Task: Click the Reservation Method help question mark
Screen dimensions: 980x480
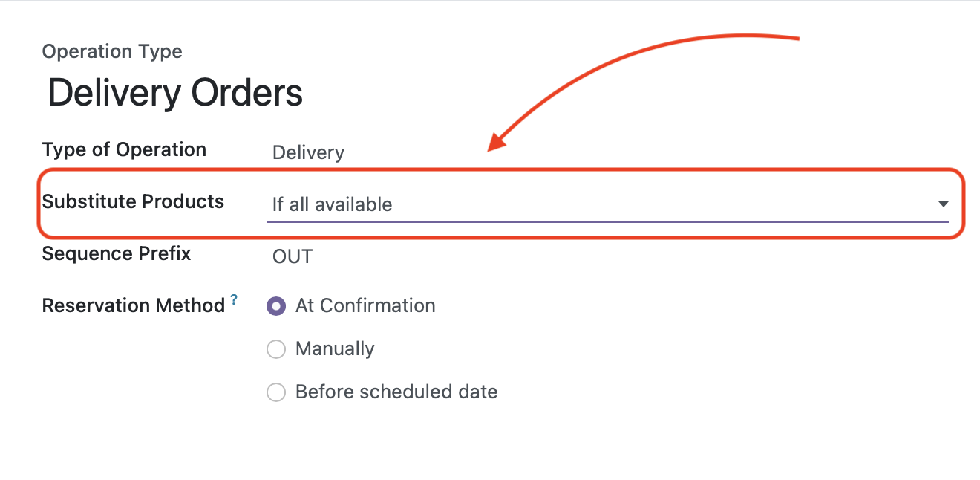Action: pyautogui.click(x=234, y=300)
